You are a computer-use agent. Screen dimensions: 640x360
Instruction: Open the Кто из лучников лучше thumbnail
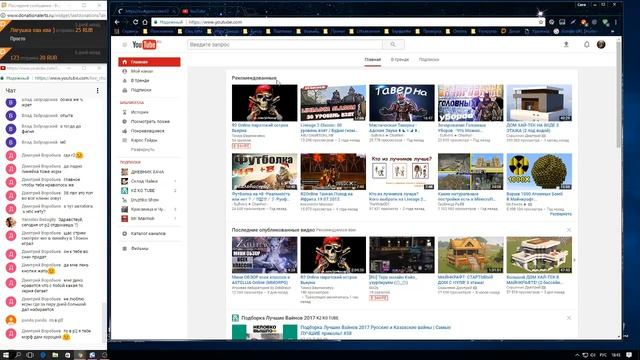pyautogui.click(x=402, y=171)
